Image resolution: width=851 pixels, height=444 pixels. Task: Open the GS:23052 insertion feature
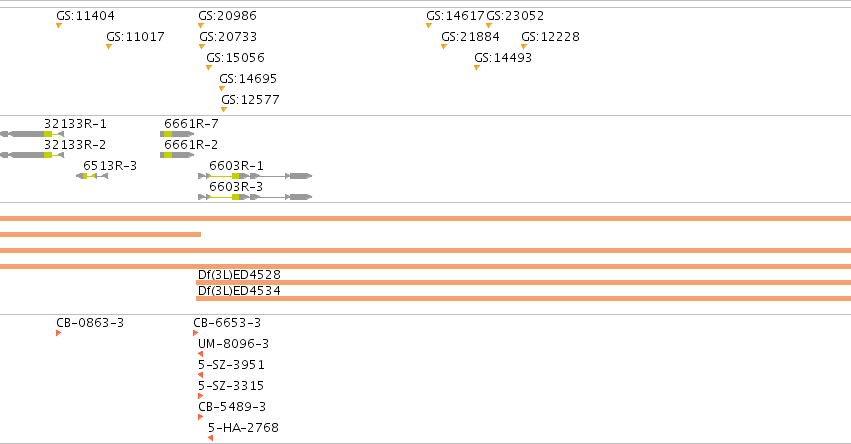pos(515,16)
